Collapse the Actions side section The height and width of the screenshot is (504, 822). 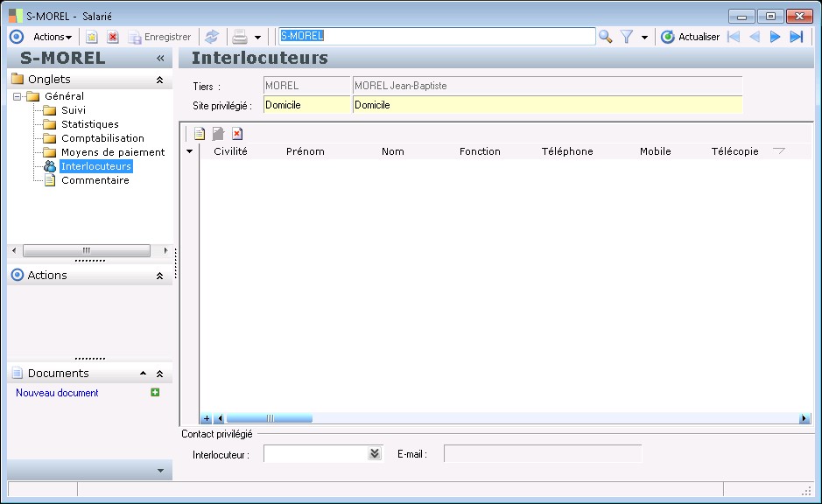[x=160, y=276]
